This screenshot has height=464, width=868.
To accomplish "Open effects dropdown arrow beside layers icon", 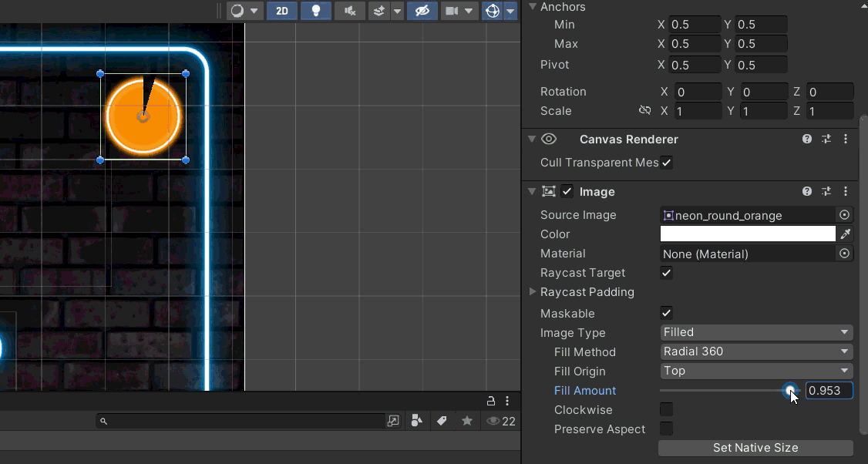I will coord(397,11).
